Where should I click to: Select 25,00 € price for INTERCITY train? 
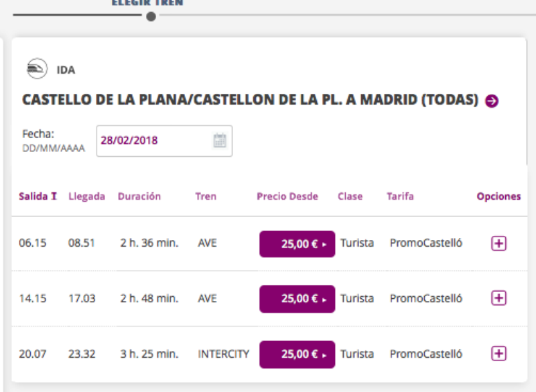(x=297, y=354)
